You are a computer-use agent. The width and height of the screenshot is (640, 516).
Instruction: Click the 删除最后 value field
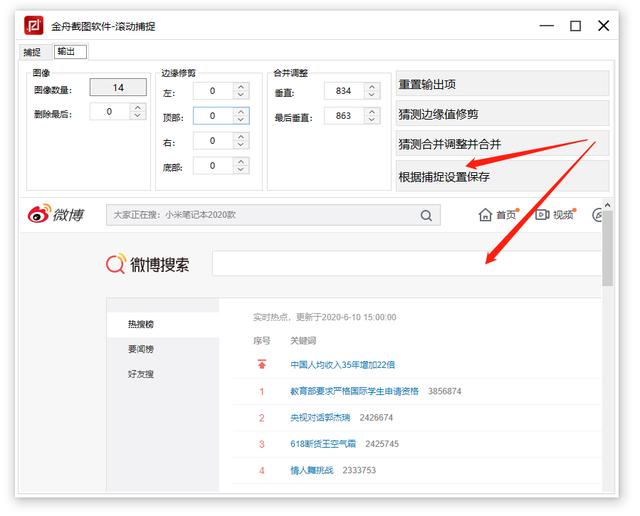click(x=109, y=111)
